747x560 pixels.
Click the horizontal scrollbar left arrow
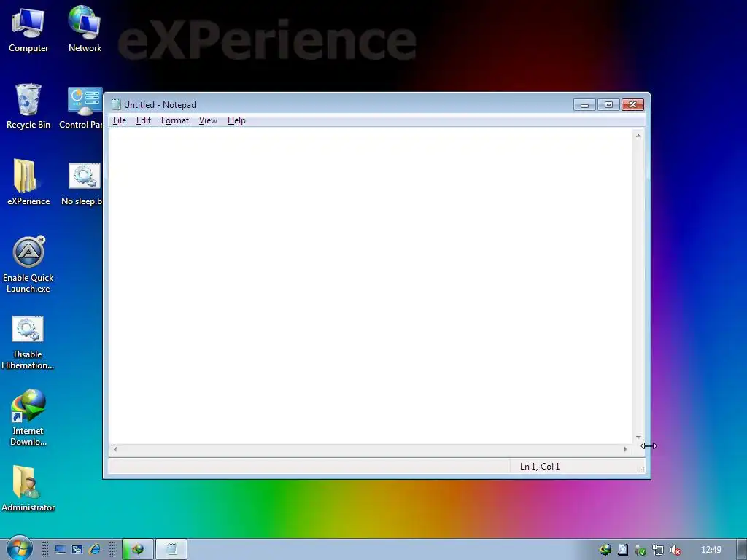click(115, 449)
